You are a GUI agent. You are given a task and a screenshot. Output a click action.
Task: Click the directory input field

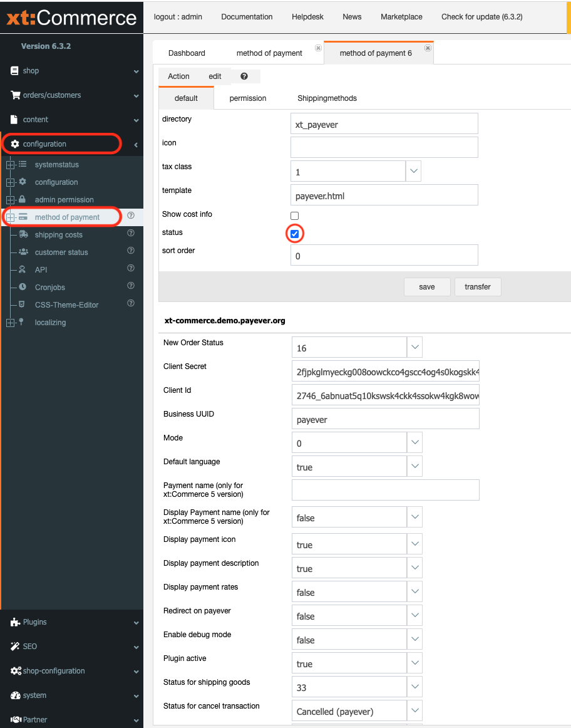[x=384, y=124]
